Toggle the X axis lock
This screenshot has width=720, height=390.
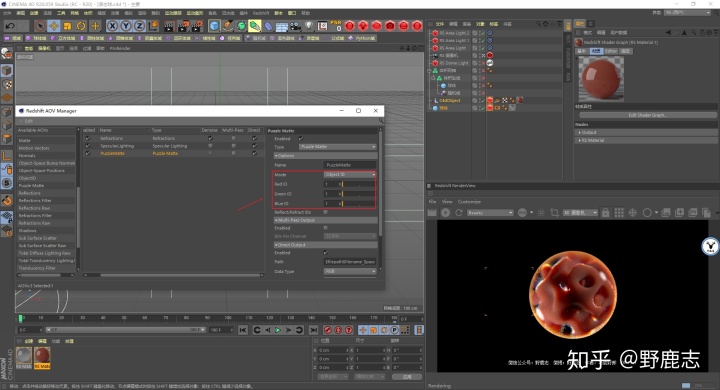pyautogui.click(x=112, y=26)
